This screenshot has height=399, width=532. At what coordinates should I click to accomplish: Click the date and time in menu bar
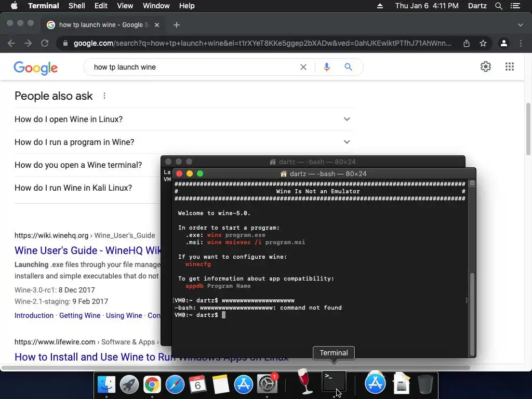tap(427, 6)
